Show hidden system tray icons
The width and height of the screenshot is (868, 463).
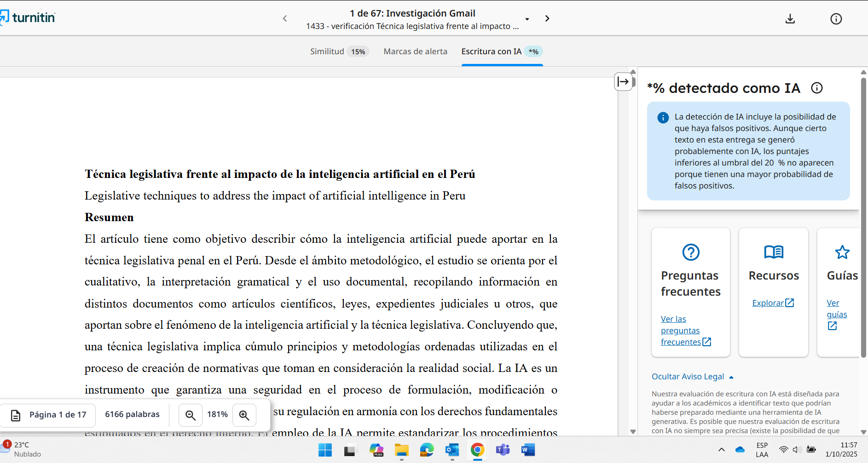click(x=721, y=450)
